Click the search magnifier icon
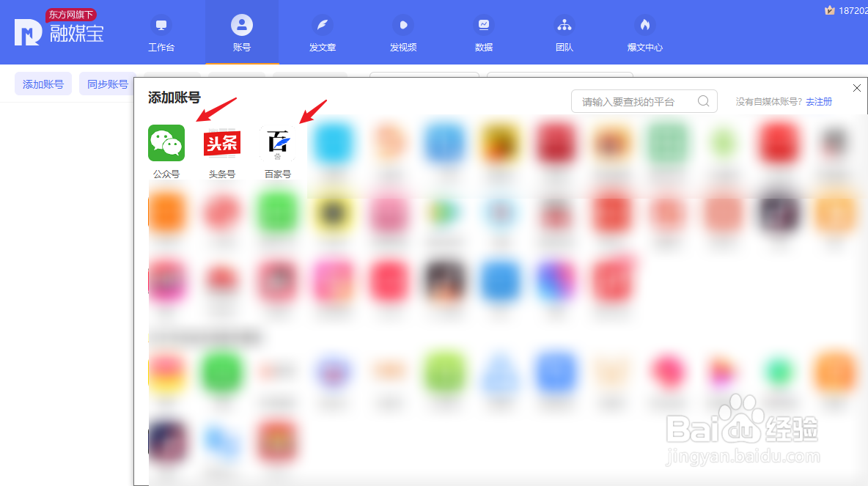 point(704,101)
